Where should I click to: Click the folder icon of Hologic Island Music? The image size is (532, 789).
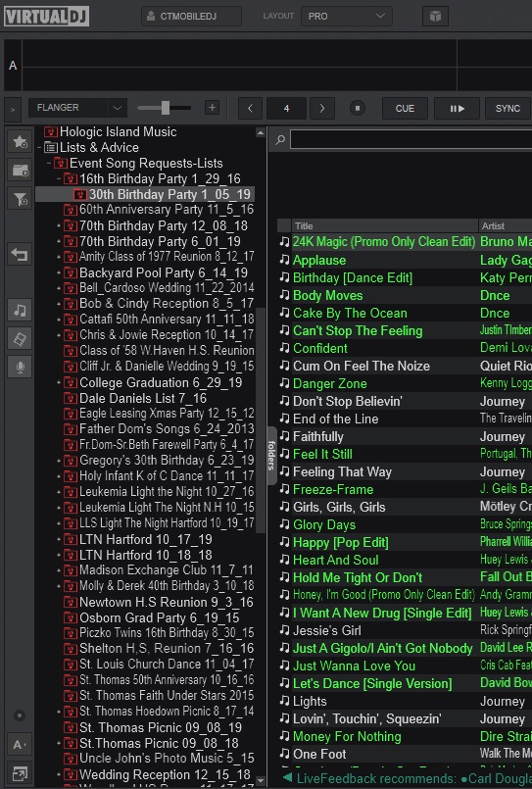click(51, 132)
